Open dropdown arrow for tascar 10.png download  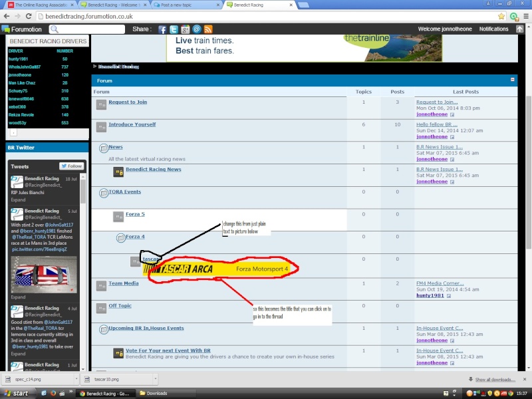click(x=156, y=379)
